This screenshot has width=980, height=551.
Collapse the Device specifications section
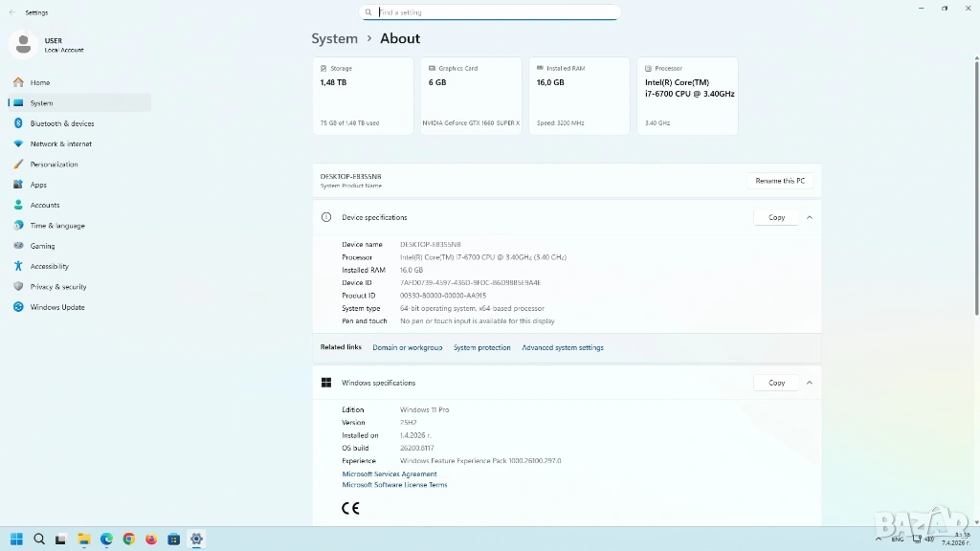point(810,217)
